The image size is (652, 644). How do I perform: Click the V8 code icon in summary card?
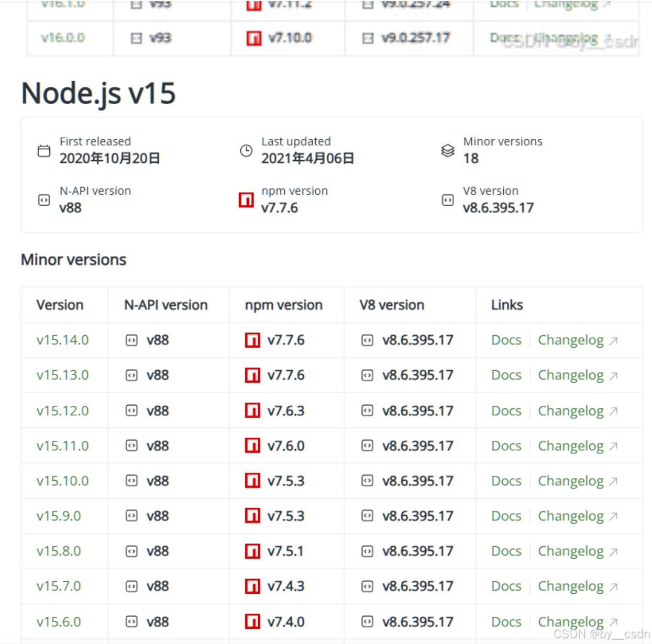(448, 200)
